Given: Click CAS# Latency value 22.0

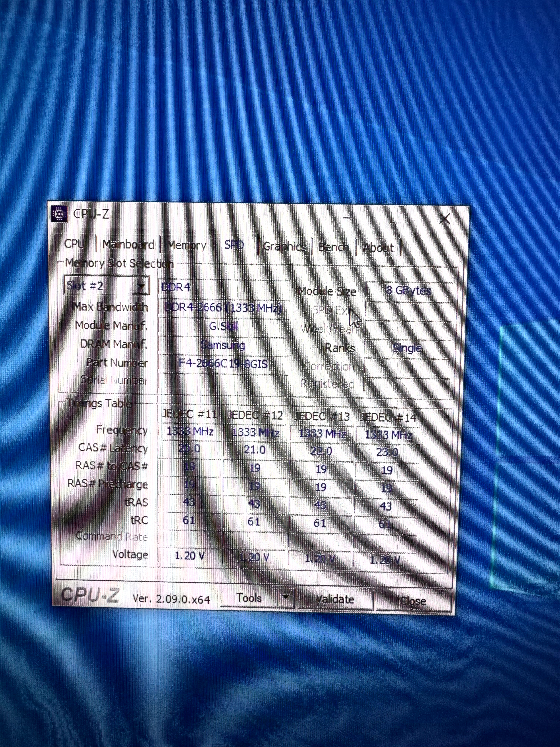Looking at the screenshot, I should [321, 451].
